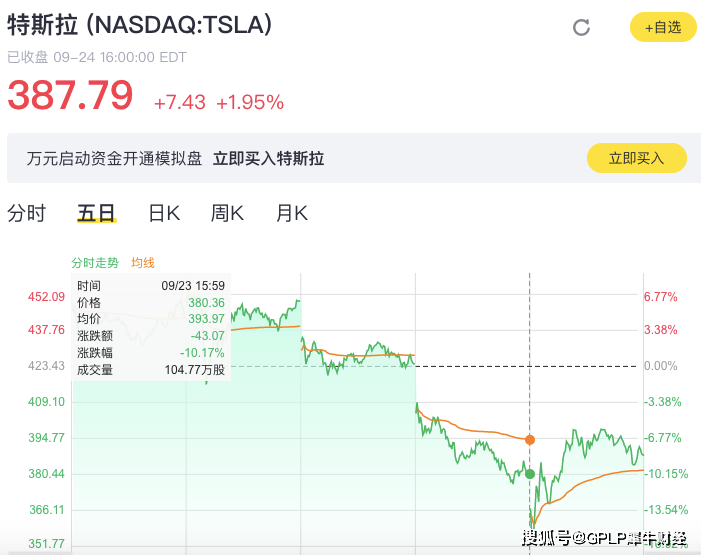
Task: Click the +1.95% change percentage
Action: (250, 102)
